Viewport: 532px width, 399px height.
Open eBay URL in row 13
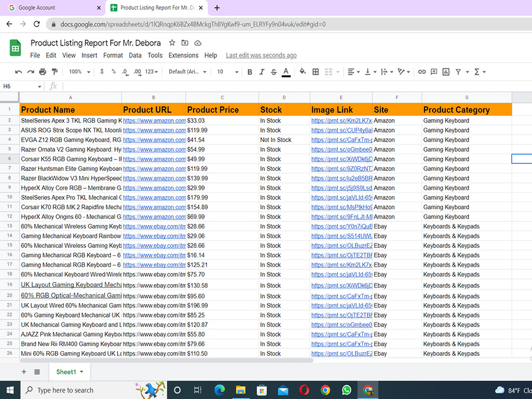(x=154, y=226)
